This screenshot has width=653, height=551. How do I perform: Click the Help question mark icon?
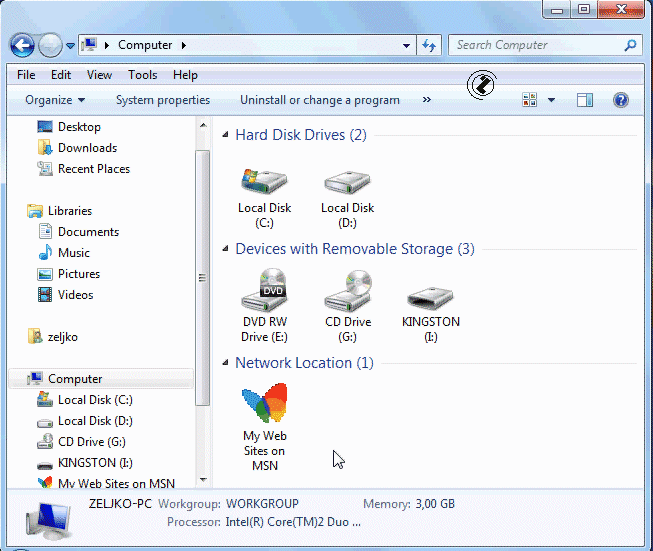tap(620, 100)
